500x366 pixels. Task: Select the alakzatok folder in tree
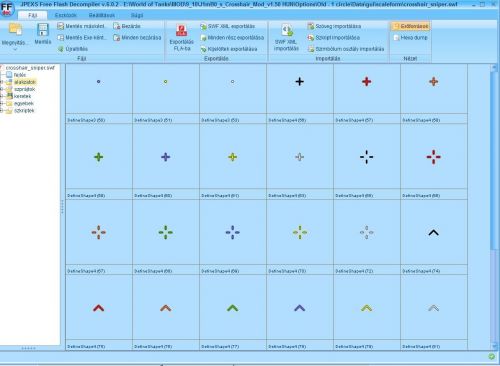click(25, 82)
